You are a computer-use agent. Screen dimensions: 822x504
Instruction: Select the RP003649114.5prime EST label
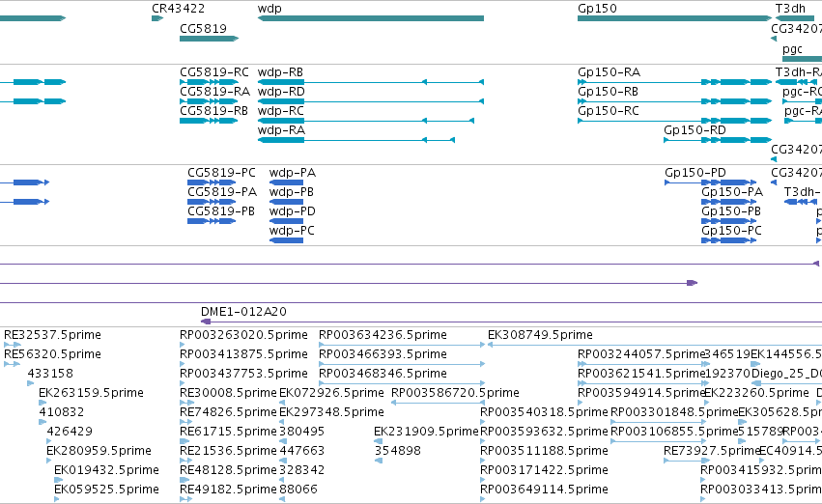(544, 490)
